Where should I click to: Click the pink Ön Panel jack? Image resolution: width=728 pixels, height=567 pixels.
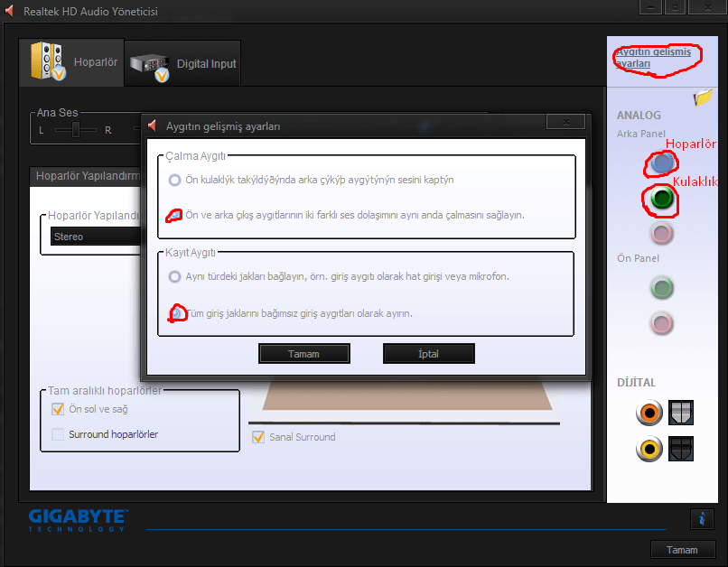tap(662, 323)
